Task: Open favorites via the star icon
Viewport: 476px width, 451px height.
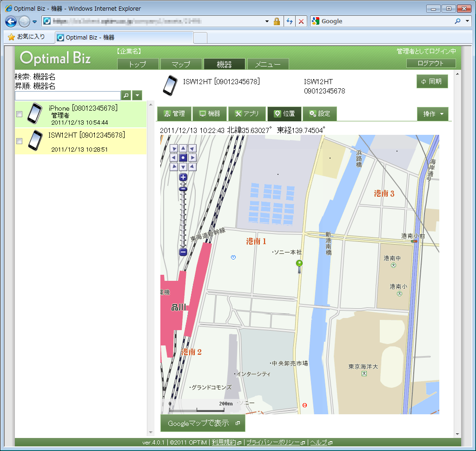Action: tap(11, 37)
